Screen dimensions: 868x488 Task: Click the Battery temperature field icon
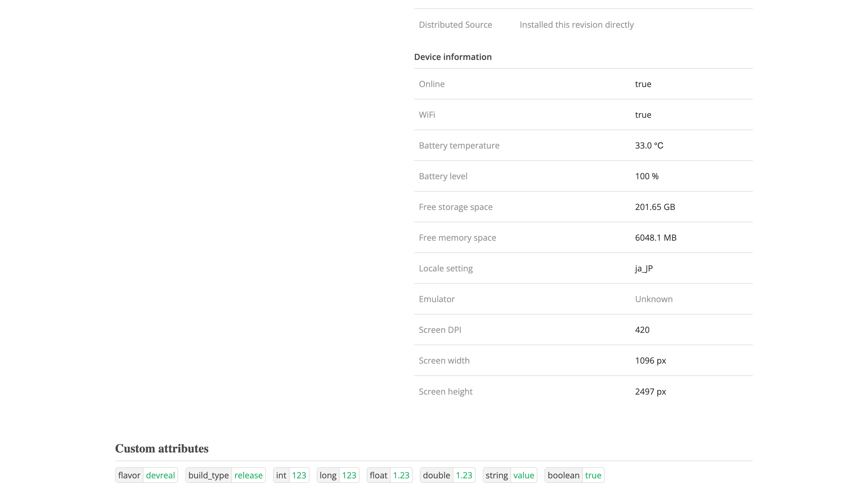[459, 145]
